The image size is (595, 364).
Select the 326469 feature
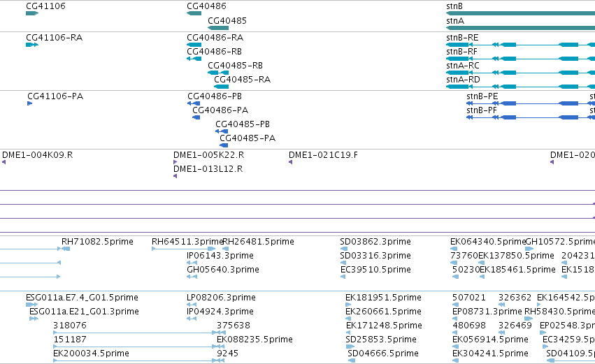click(x=501, y=333)
